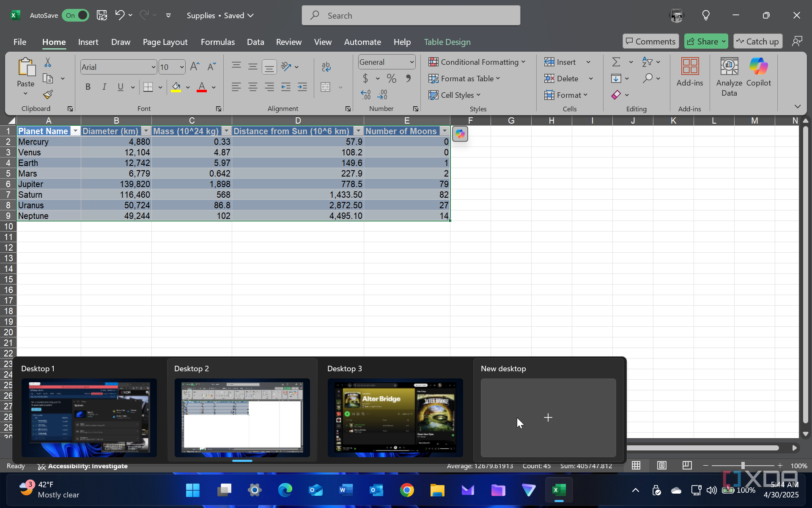Viewport: 812px width, 508px height.
Task: Click the Save icon in title bar
Action: click(102, 15)
